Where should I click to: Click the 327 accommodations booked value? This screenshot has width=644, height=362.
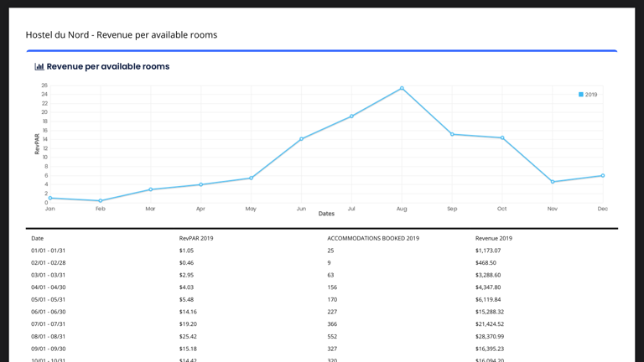click(332, 349)
